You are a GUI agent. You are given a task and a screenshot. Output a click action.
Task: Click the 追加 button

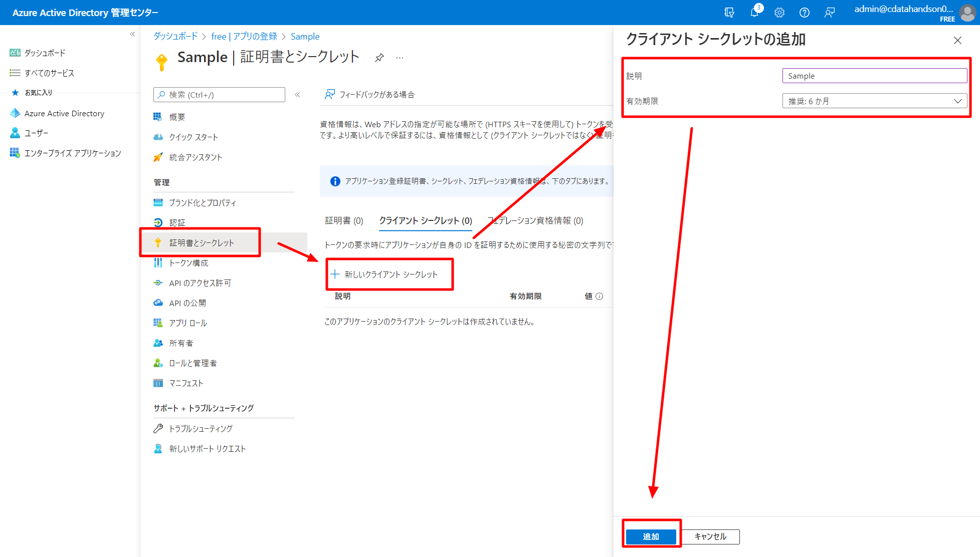coord(651,536)
